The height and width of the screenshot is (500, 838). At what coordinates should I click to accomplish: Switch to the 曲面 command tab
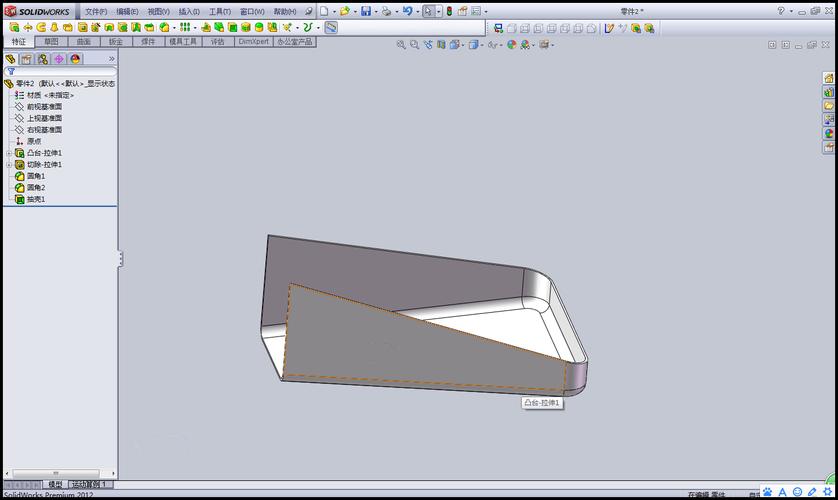click(84, 42)
